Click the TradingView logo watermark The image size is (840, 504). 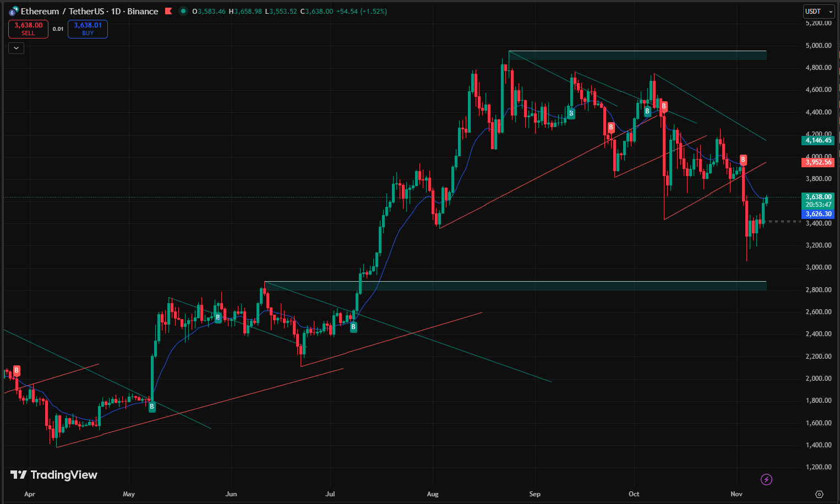click(x=54, y=475)
